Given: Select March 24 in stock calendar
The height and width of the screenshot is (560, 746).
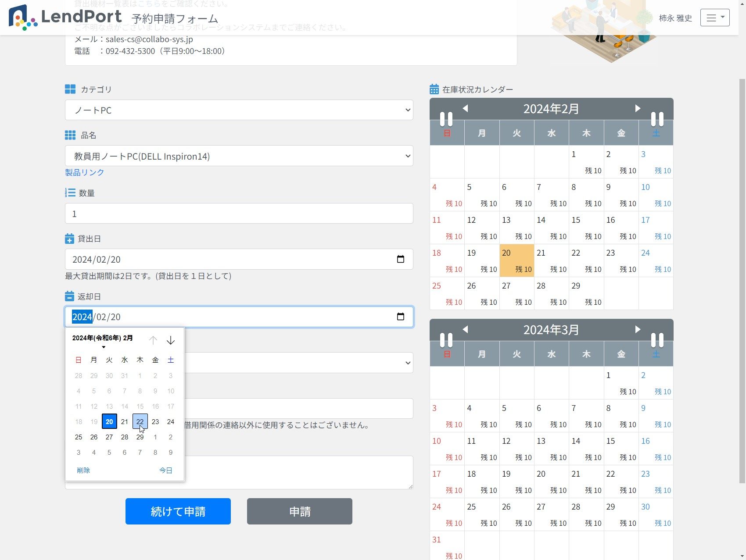Looking at the screenshot, I should point(447,514).
